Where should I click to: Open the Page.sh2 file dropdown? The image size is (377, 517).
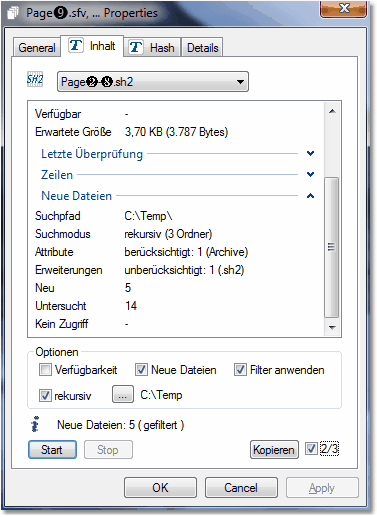pos(153,81)
